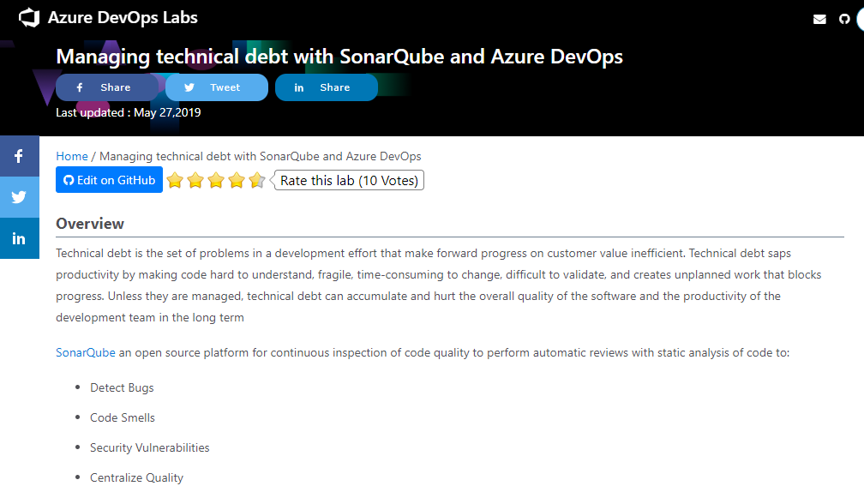Open the email envelope icon in header
This screenshot has width=864, height=504.
coord(819,19)
